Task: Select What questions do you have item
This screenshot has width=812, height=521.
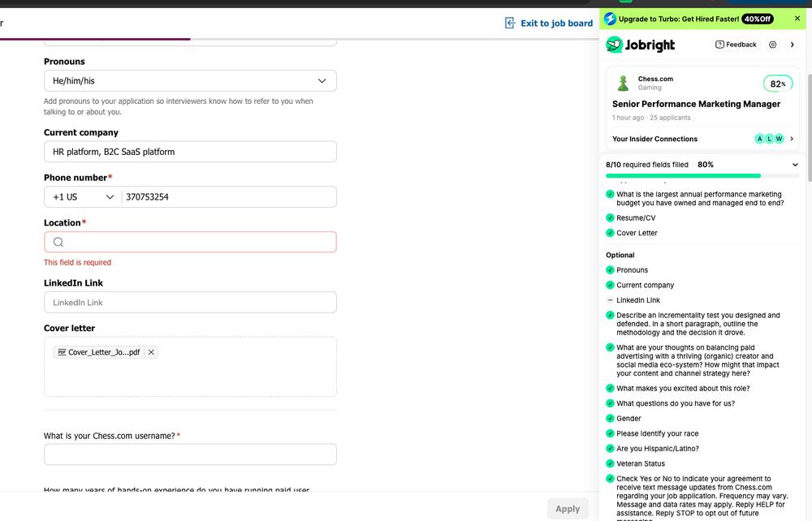Action: tap(676, 403)
